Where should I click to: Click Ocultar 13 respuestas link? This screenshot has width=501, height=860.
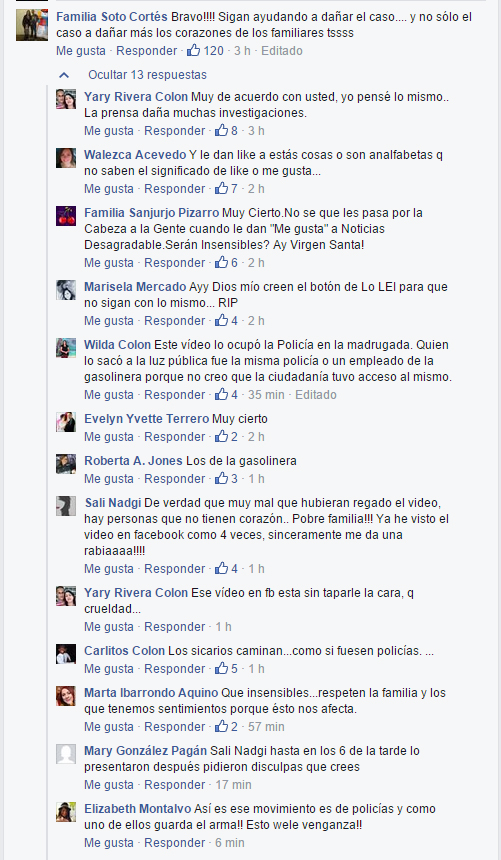(147, 75)
